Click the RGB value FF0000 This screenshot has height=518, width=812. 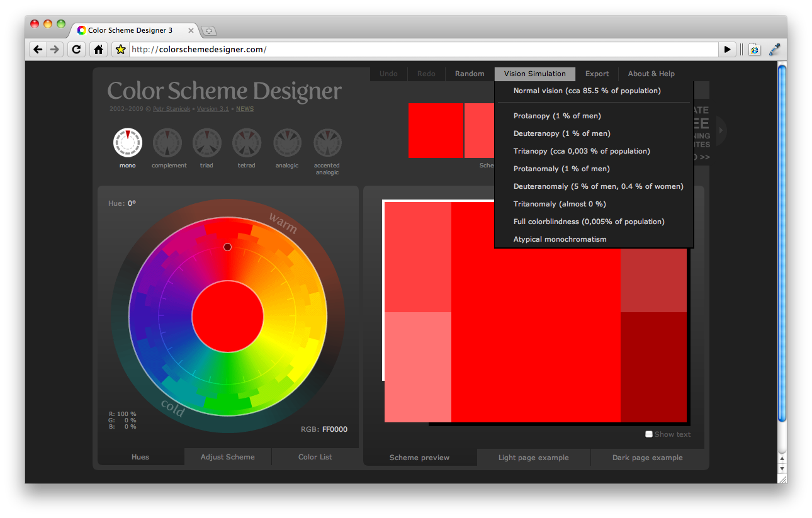(335, 429)
